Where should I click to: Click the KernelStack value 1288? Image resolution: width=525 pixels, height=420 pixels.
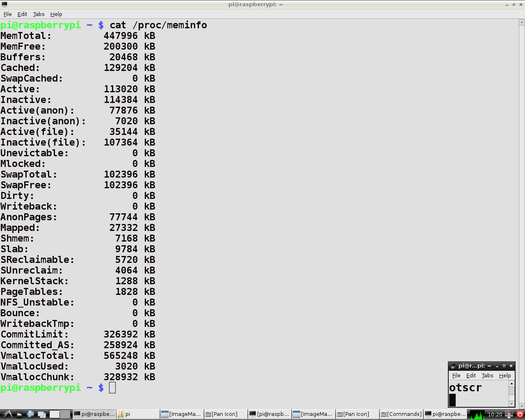pyautogui.click(x=127, y=281)
